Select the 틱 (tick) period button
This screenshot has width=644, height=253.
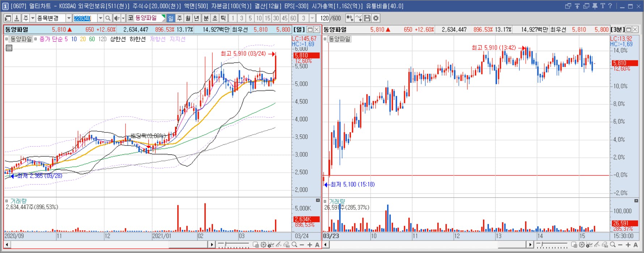(x=223, y=18)
